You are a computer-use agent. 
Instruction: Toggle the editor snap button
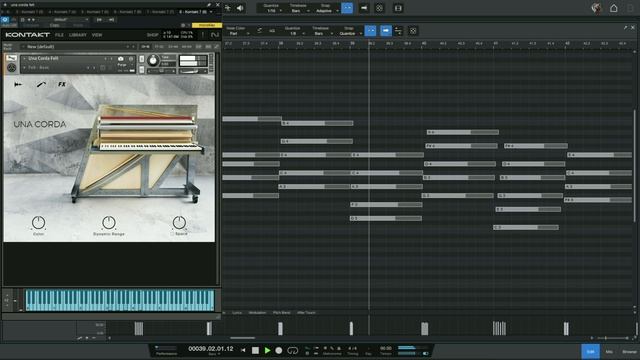[370, 31]
